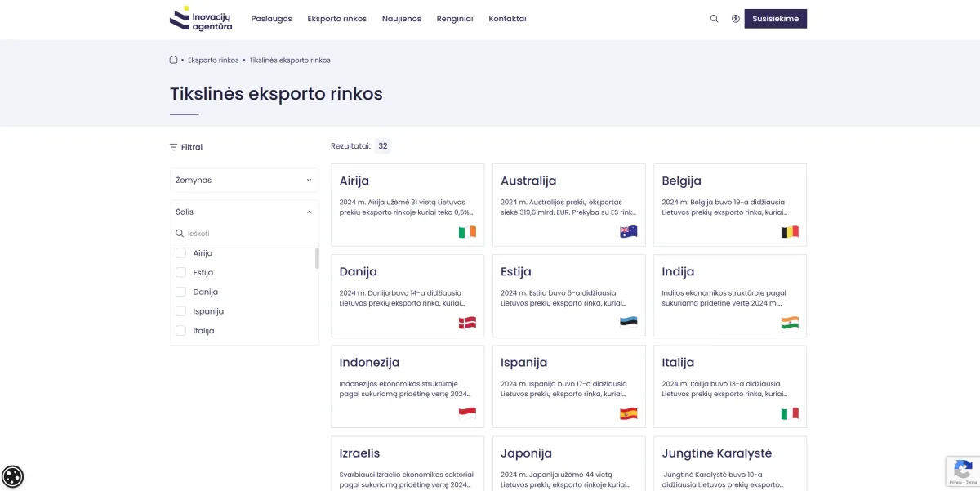Viewport: 980px width, 491px height.
Task: Go to Renginiai in the navigation
Action: (x=455, y=19)
